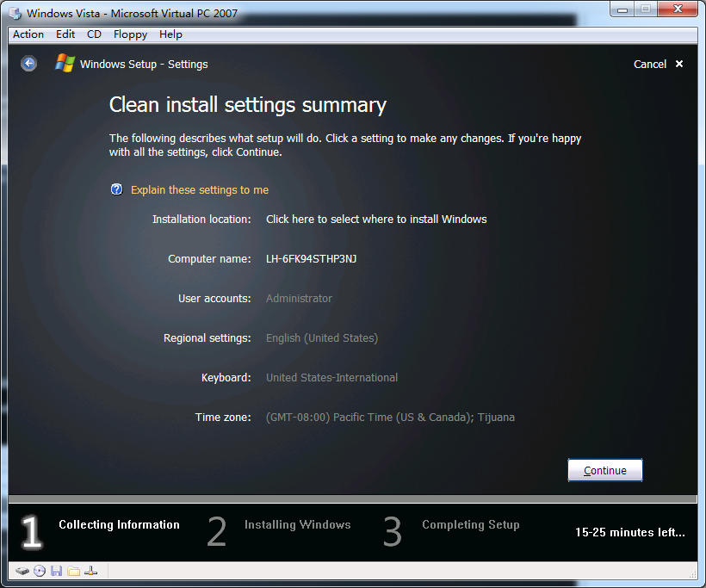Click the blue help question mark icon
This screenshot has width=706, height=588.
point(116,189)
